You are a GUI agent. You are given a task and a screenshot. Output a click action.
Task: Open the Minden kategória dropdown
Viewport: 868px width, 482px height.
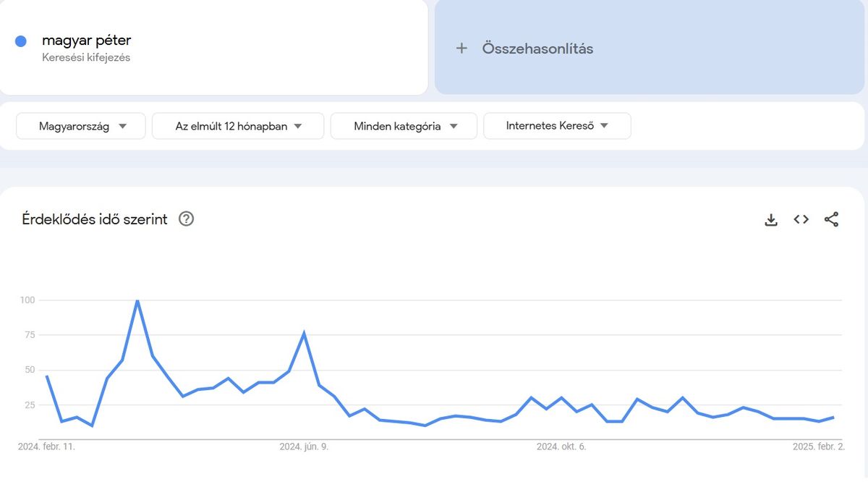coord(404,126)
